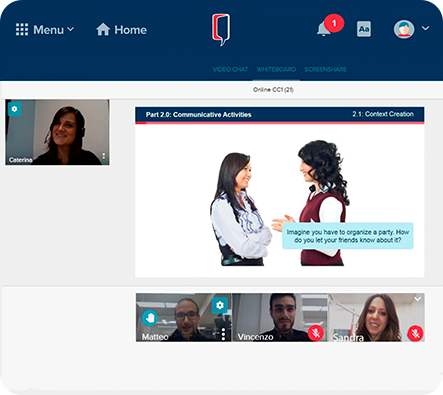This screenshot has width=443, height=395.
Task: Expand the chevron on Sandra's video
Action: tap(418, 299)
